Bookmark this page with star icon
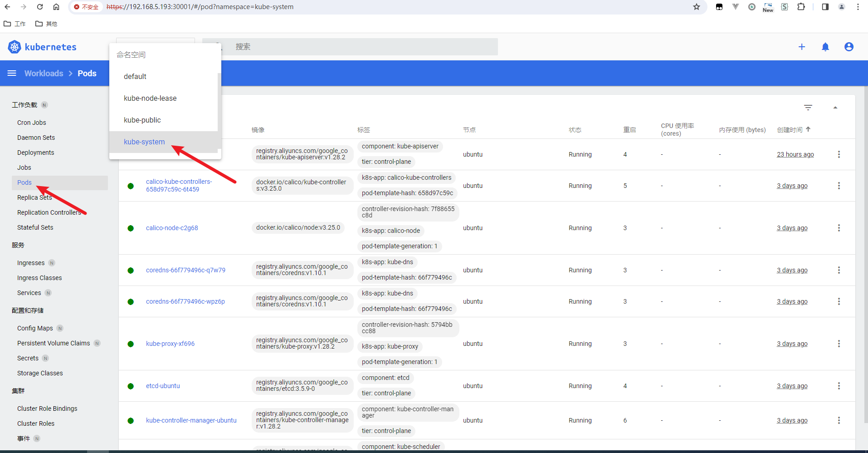The image size is (868, 453). click(x=697, y=7)
